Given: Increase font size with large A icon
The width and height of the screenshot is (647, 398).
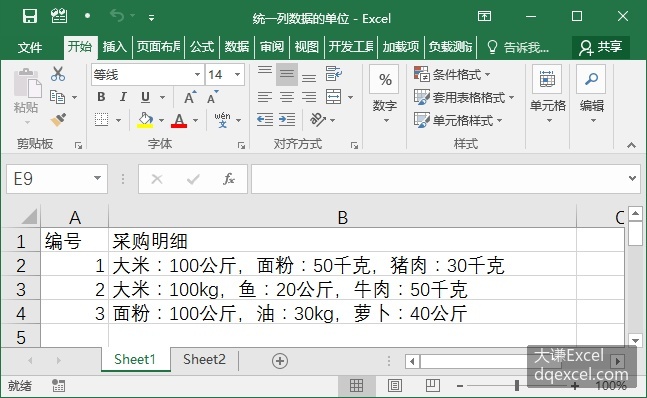Looking at the screenshot, I should tap(190, 97).
